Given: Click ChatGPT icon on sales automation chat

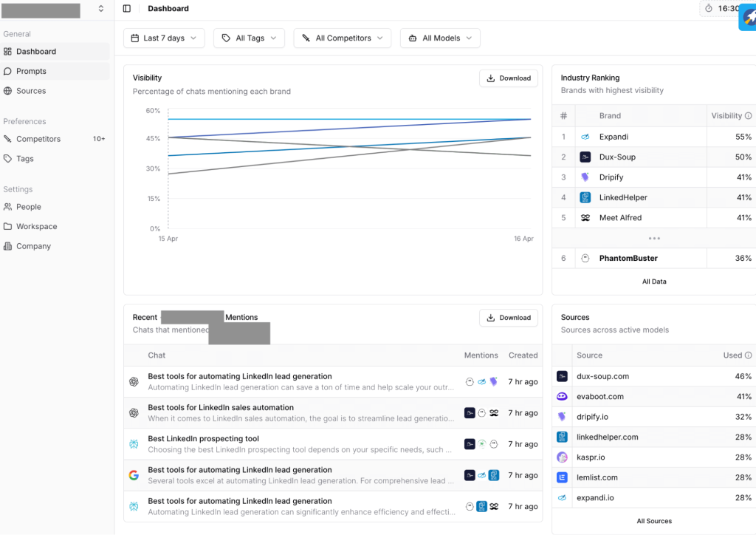Looking at the screenshot, I should 134,413.
